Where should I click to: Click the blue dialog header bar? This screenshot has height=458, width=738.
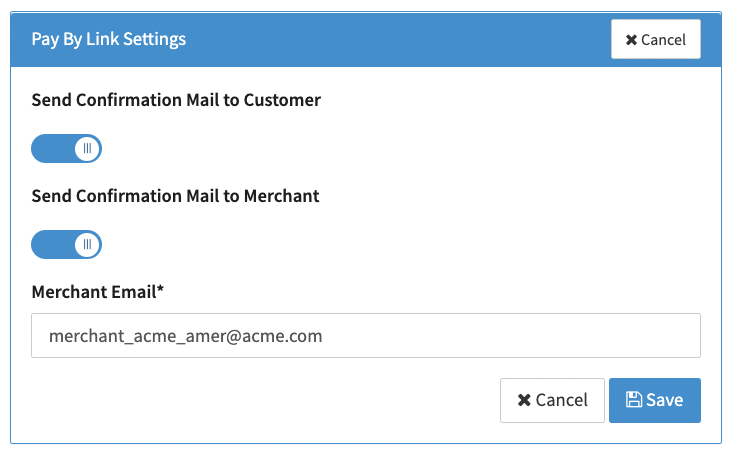(400, 39)
